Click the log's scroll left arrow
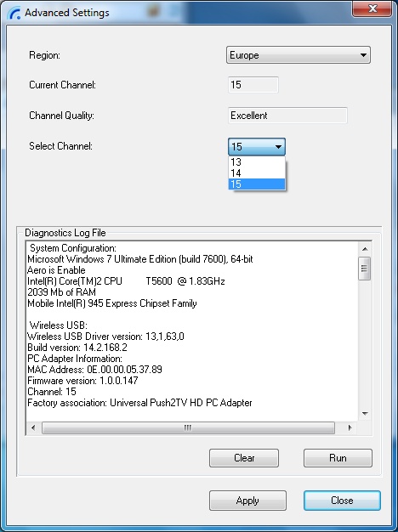The width and height of the screenshot is (398, 532). [33, 427]
